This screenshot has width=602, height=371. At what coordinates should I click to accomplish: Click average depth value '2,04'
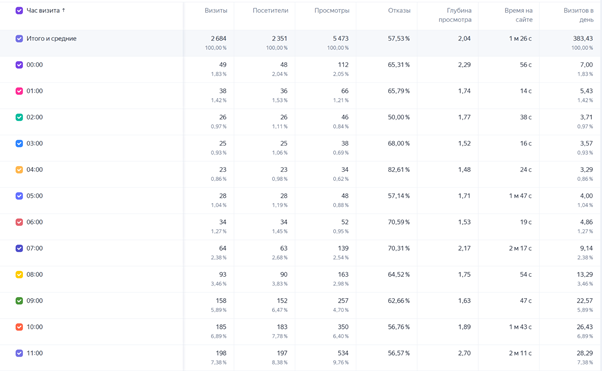[x=464, y=38]
